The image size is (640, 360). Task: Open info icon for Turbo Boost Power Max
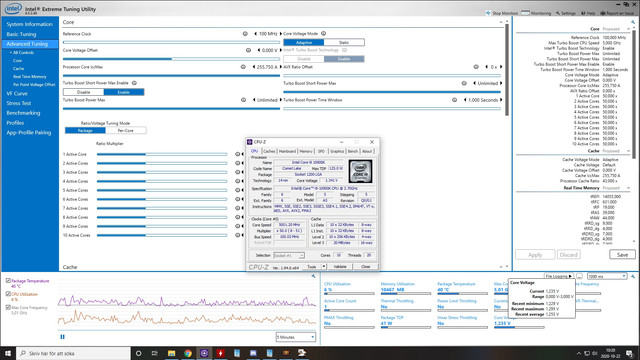pos(244,100)
